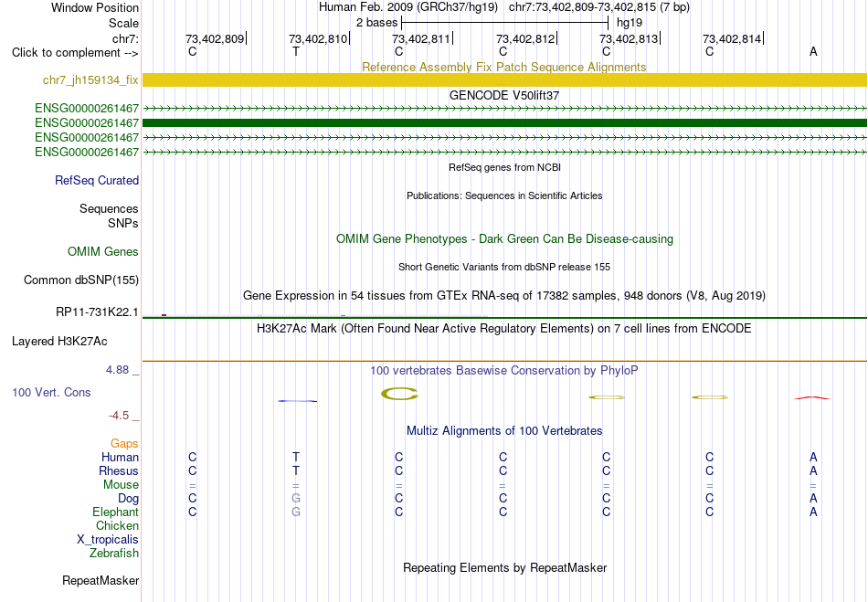The width and height of the screenshot is (868, 602).
Task: Click the RepeatMasker track label
Action: pyautogui.click(x=101, y=580)
